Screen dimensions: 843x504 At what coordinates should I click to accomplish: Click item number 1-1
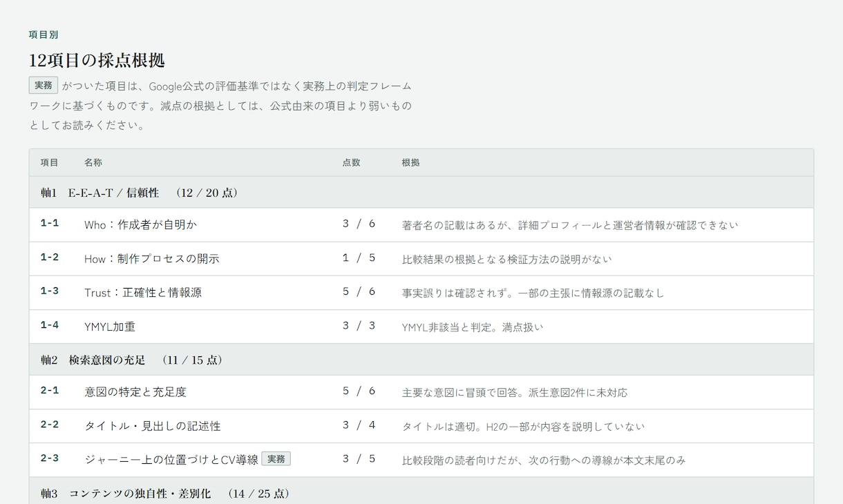tap(50, 223)
